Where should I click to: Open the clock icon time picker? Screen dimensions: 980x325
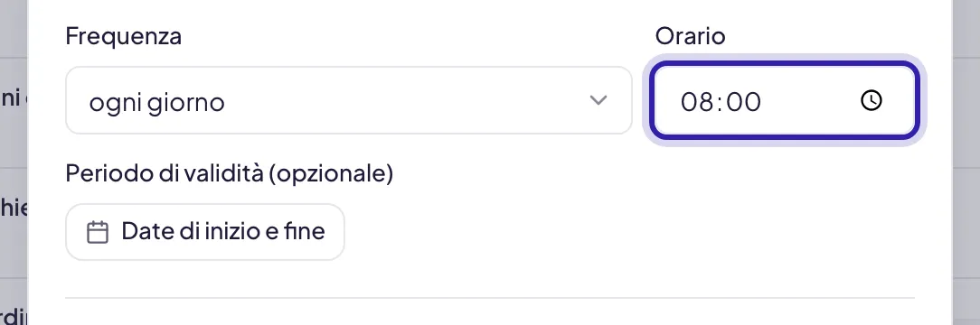[872, 100]
